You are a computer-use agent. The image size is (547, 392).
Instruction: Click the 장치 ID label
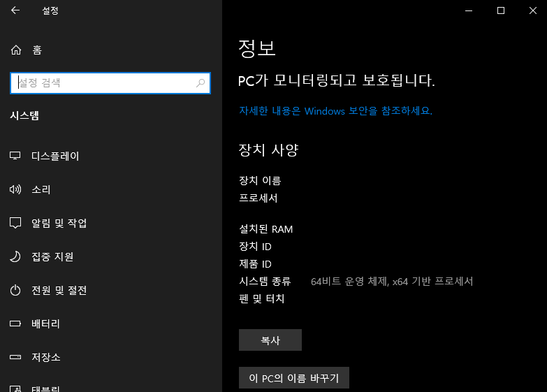click(x=255, y=247)
